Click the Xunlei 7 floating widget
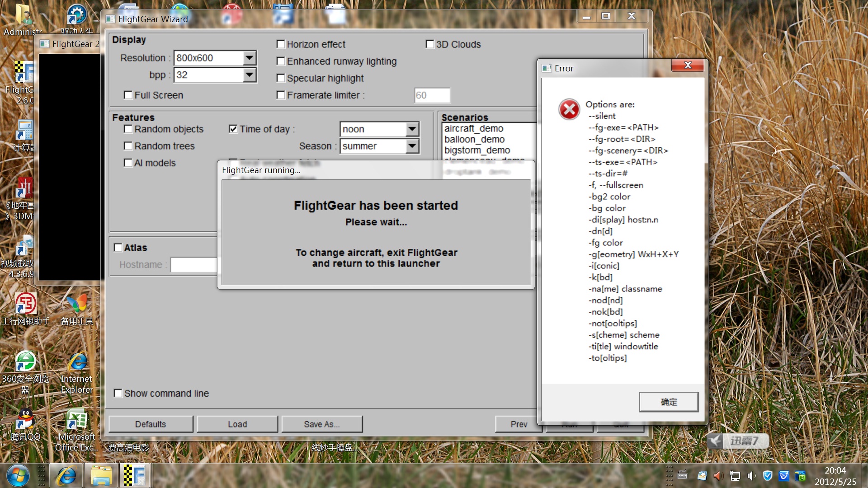This screenshot has height=488, width=868. [738, 441]
